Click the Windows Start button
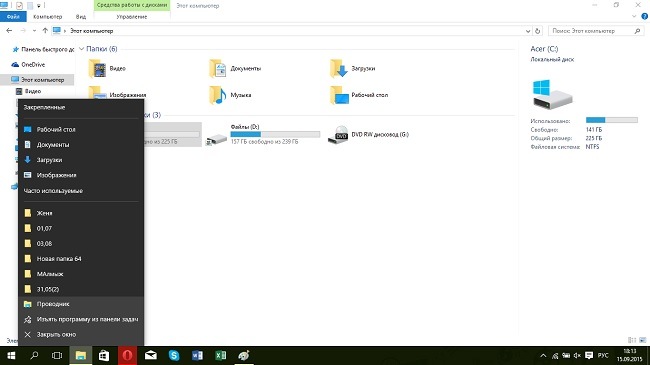The width and height of the screenshot is (650, 365). point(11,355)
